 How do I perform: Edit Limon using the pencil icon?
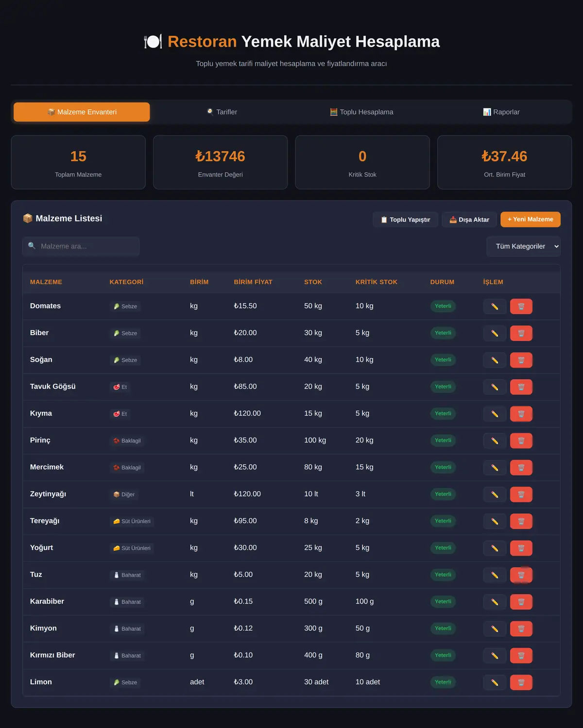click(x=495, y=683)
